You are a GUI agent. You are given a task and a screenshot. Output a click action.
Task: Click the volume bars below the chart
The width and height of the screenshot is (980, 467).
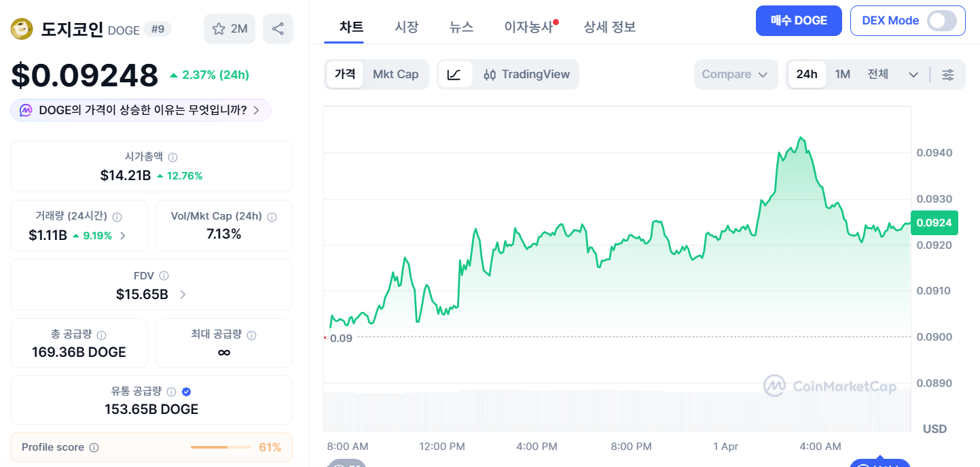point(617,411)
